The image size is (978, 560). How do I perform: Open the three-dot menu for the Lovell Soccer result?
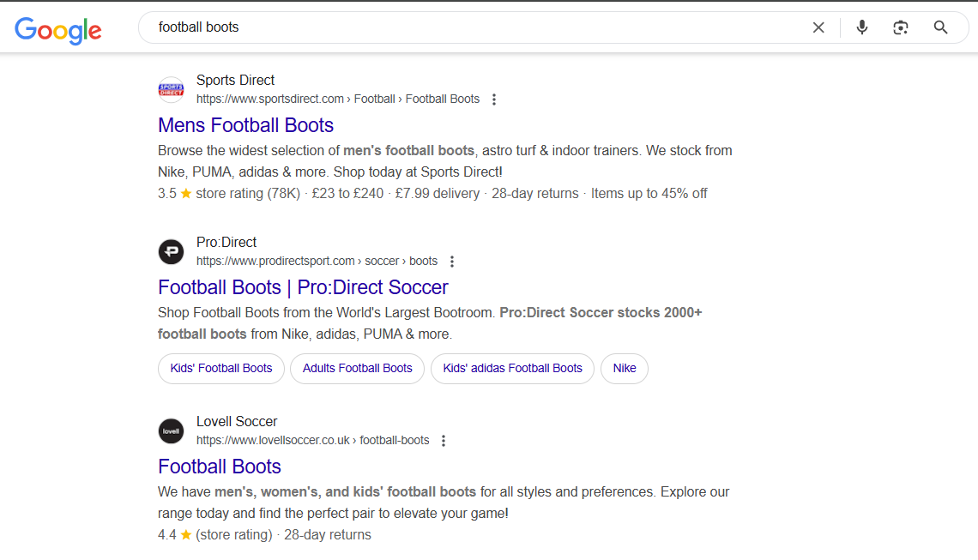click(x=444, y=440)
